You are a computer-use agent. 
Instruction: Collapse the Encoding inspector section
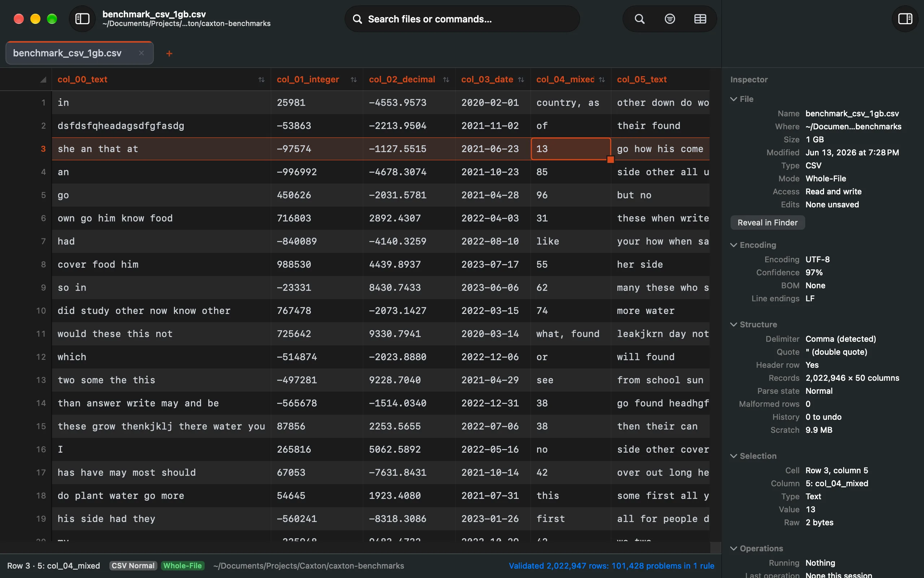tap(733, 245)
